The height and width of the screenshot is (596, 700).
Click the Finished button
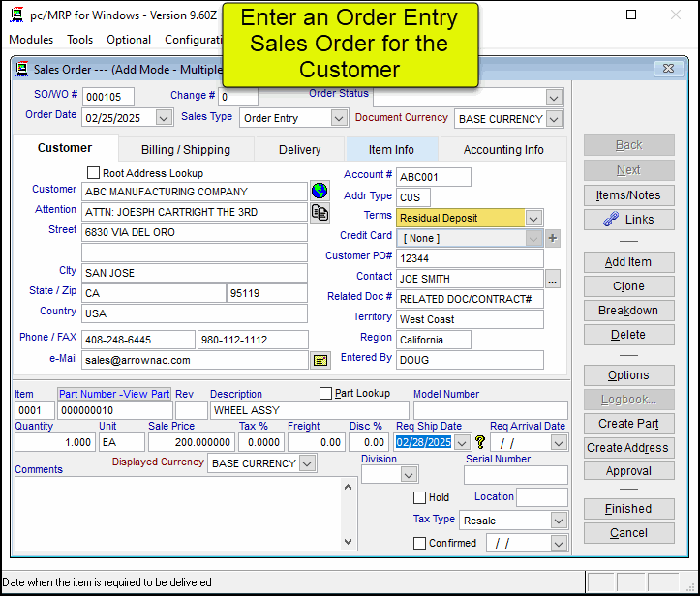point(628,509)
